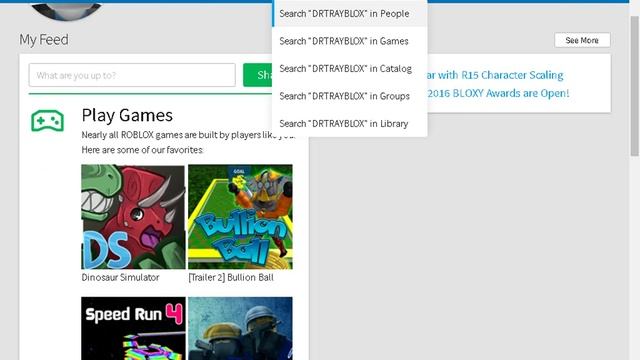Click the Dinosaur Simulator title text

[120, 278]
